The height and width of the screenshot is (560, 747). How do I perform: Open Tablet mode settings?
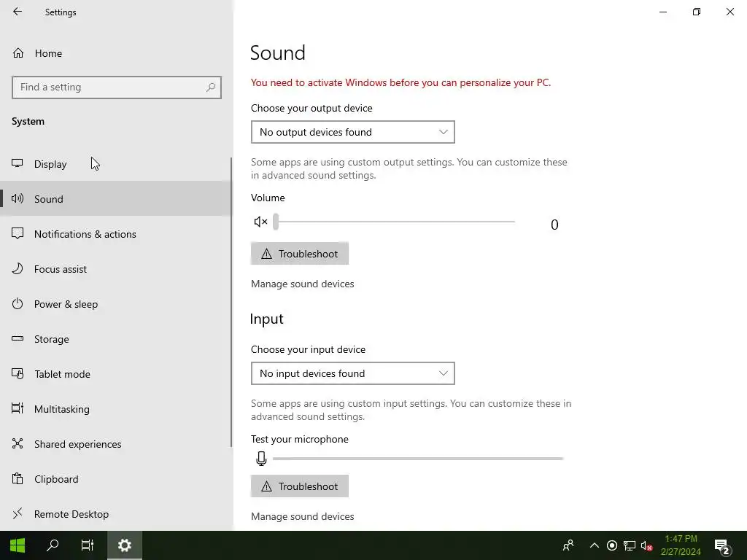click(x=115, y=374)
